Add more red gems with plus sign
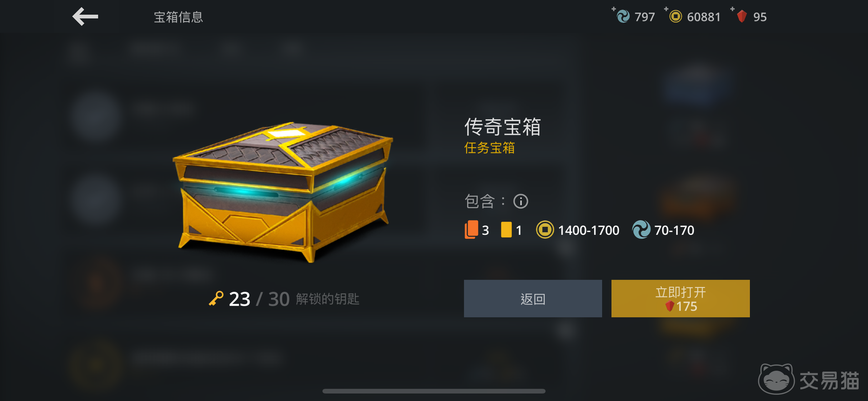 732,8
